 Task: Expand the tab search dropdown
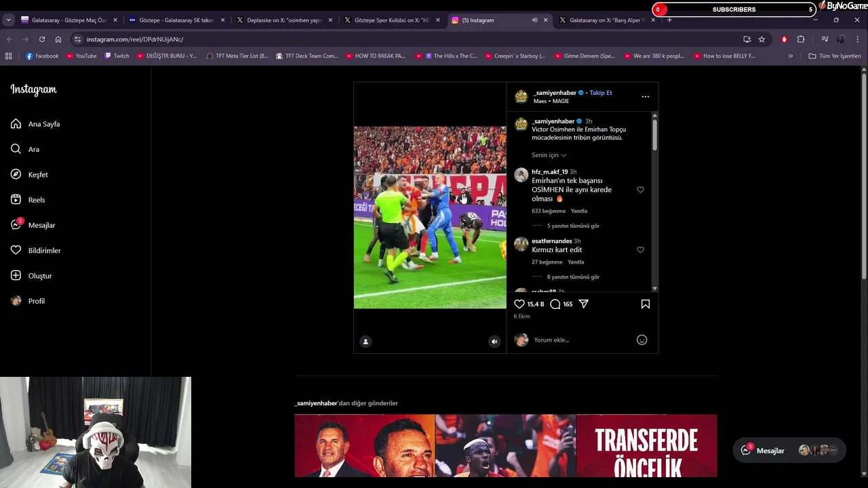point(8,20)
